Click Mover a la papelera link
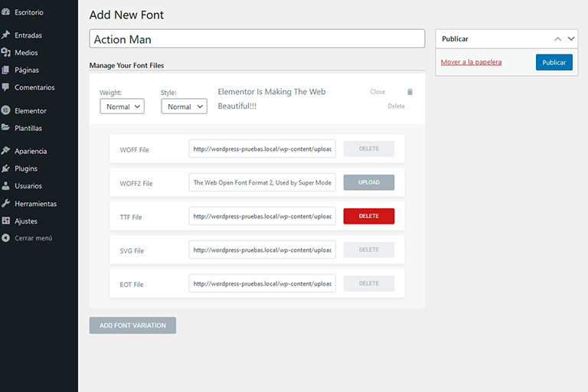Screen dimensions: 588x392 471,62
